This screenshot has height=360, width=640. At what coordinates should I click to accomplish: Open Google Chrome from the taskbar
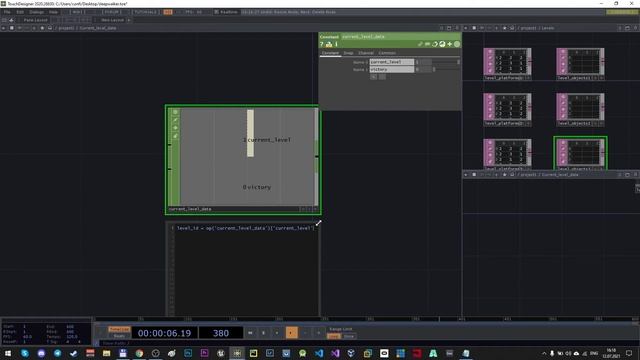point(139,353)
